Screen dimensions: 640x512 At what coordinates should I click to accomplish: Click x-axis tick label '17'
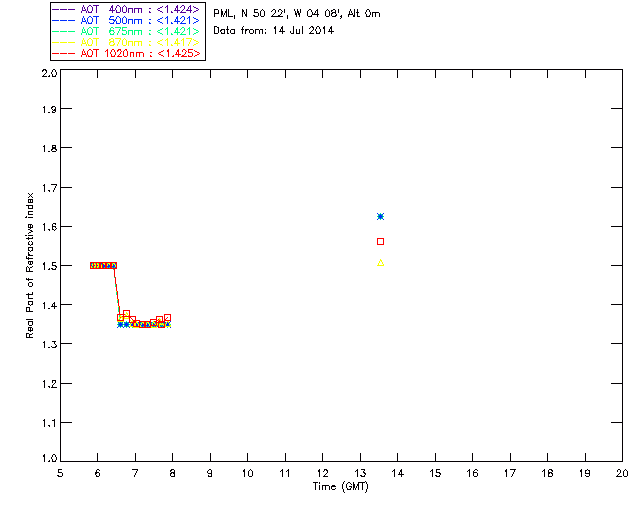pyautogui.click(x=510, y=473)
